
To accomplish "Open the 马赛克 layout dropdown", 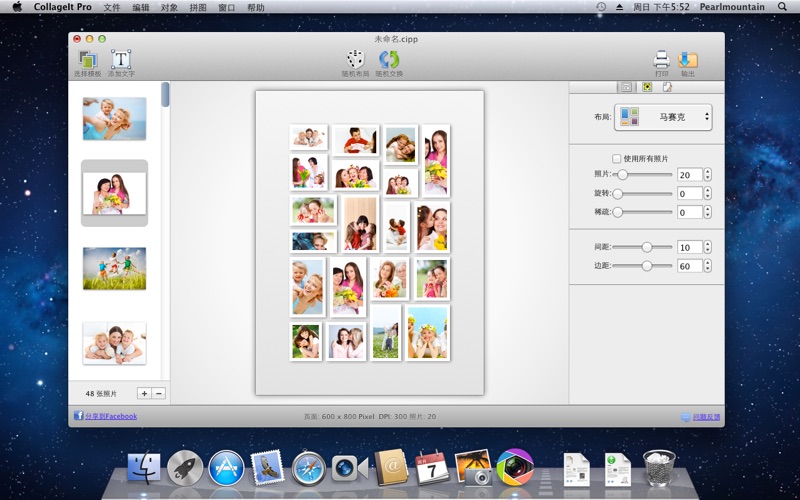I will (x=663, y=117).
